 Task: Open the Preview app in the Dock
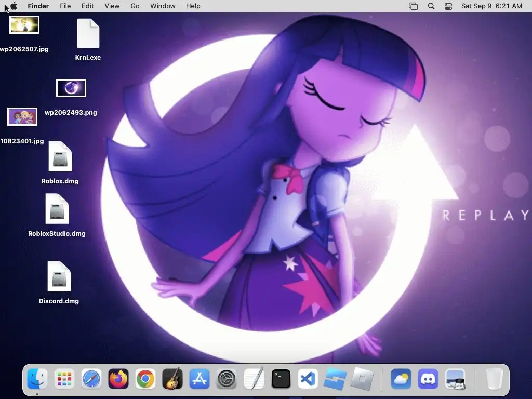coord(455,379)
